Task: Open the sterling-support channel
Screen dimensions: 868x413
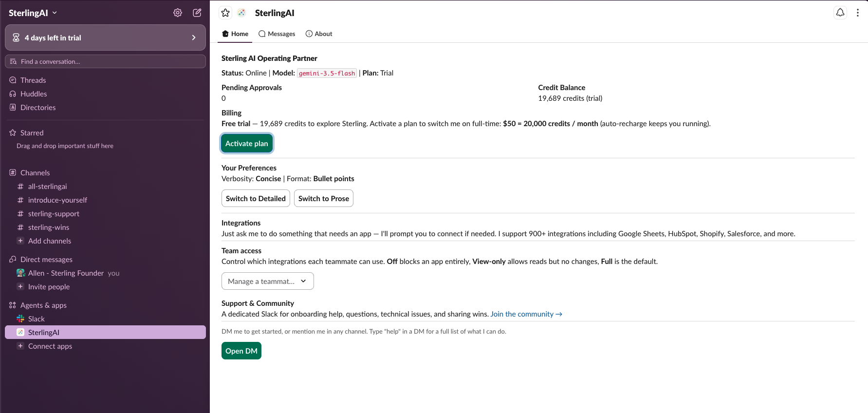Action: coord(54,213)
